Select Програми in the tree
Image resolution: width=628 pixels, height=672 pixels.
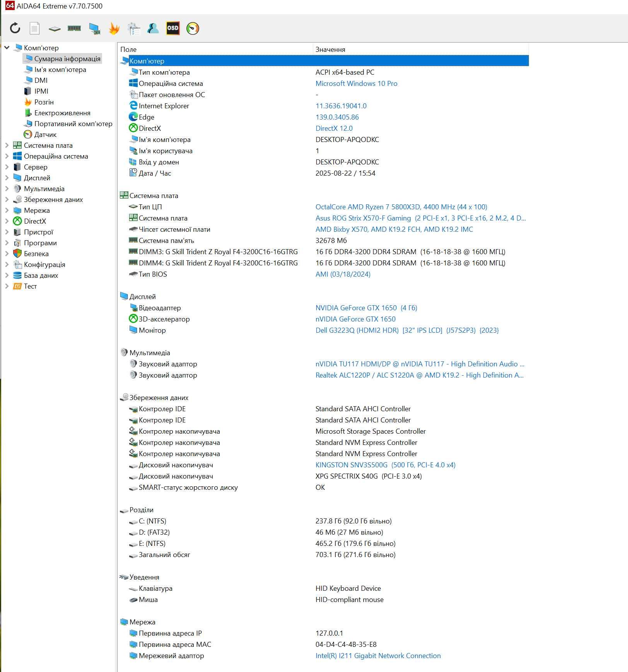pyautogui.click(x=40, y=243)
